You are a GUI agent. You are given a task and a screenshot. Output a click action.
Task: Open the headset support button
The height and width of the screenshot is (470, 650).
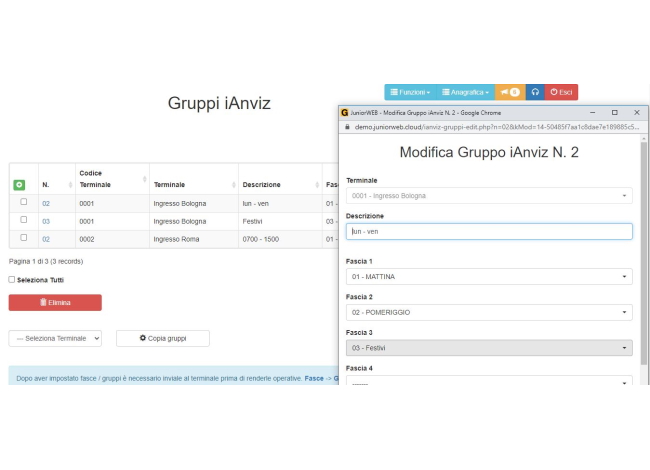point(535,92)
